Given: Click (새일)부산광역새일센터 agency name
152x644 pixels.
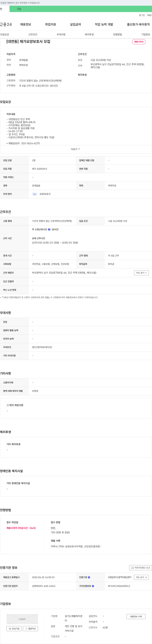Looking at the screenshot, I should click(120, 577).
